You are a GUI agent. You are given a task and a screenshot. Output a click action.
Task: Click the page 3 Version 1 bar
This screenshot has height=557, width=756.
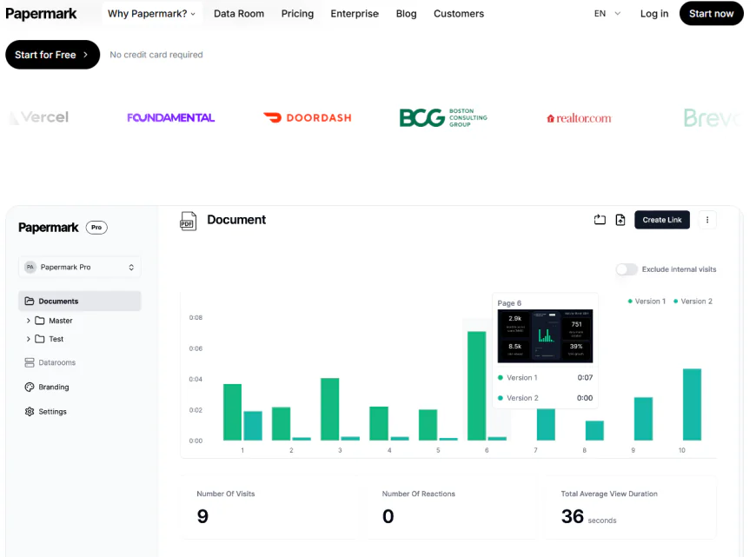point(330,409)
